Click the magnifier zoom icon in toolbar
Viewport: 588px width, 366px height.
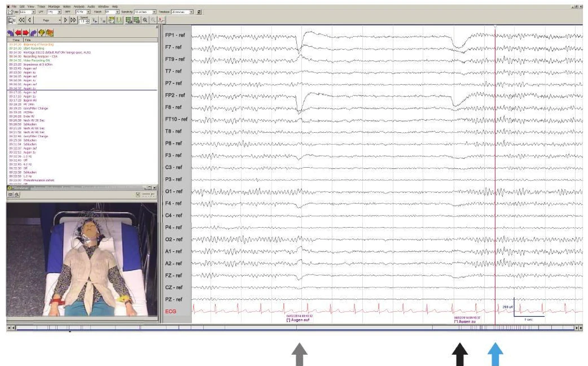145,19
